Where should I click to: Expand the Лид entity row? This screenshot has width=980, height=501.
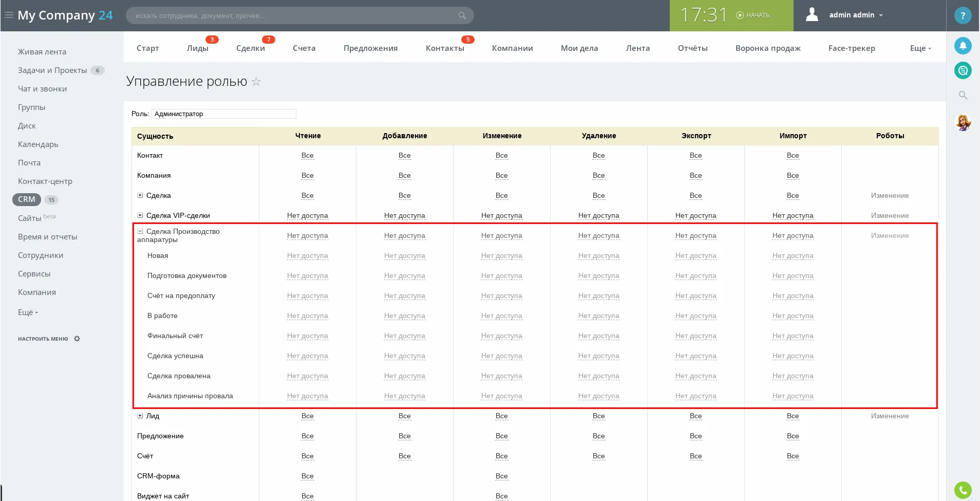coord(140,416)
